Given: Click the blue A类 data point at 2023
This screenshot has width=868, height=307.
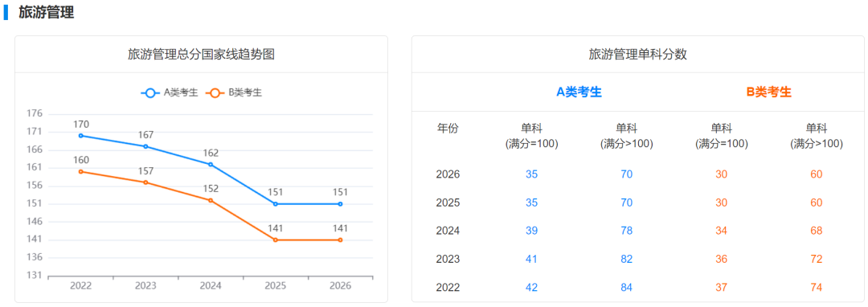Looking at the screenshot, I should [145, 146].
